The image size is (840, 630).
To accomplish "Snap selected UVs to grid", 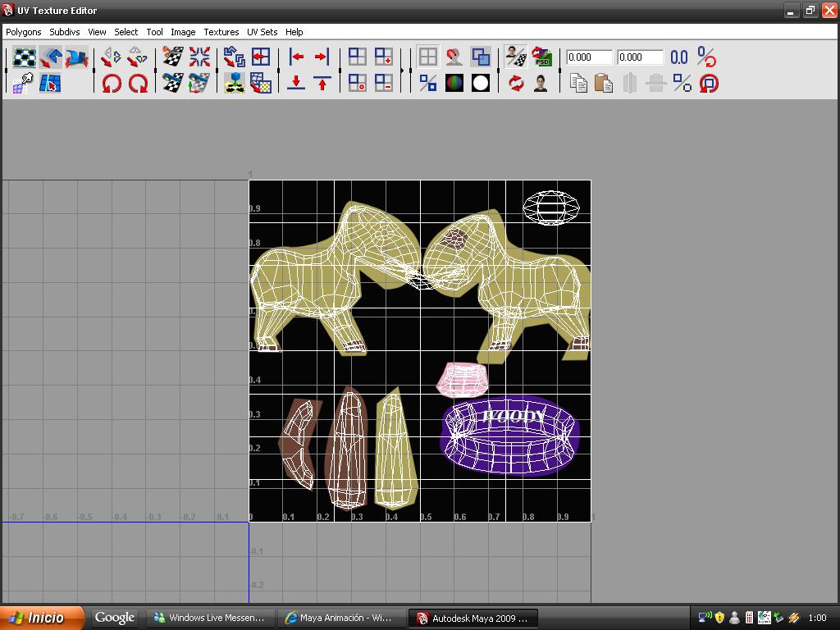I will (261, 57).
